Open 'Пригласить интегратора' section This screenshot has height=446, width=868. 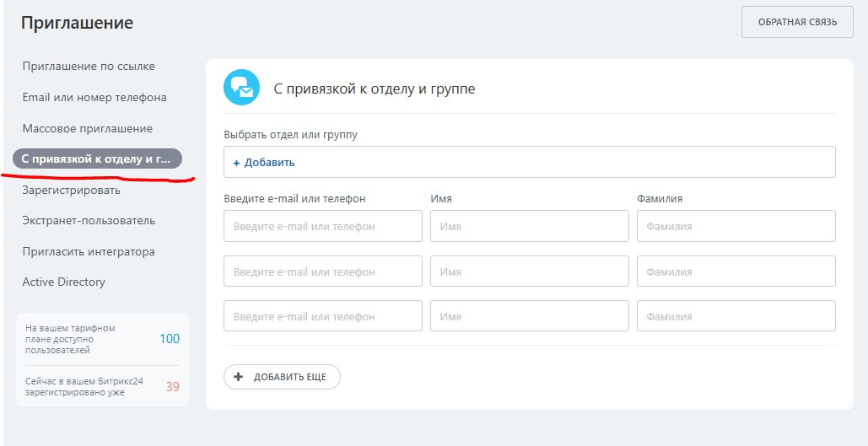click(x=89, y=252)
